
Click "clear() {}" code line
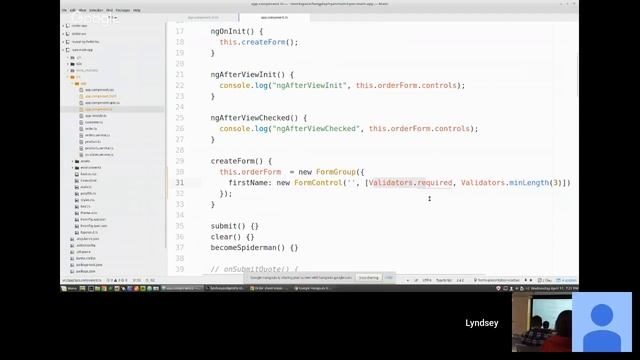coord(232,237)
